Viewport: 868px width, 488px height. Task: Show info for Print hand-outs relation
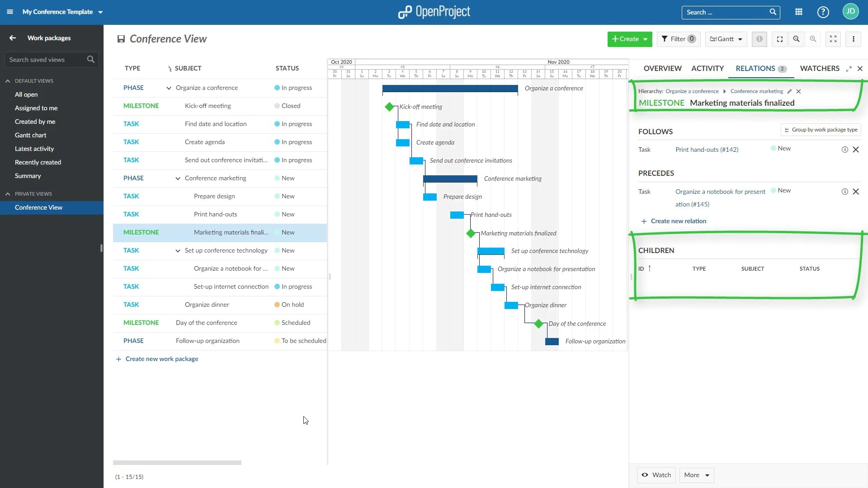point(844,150)
